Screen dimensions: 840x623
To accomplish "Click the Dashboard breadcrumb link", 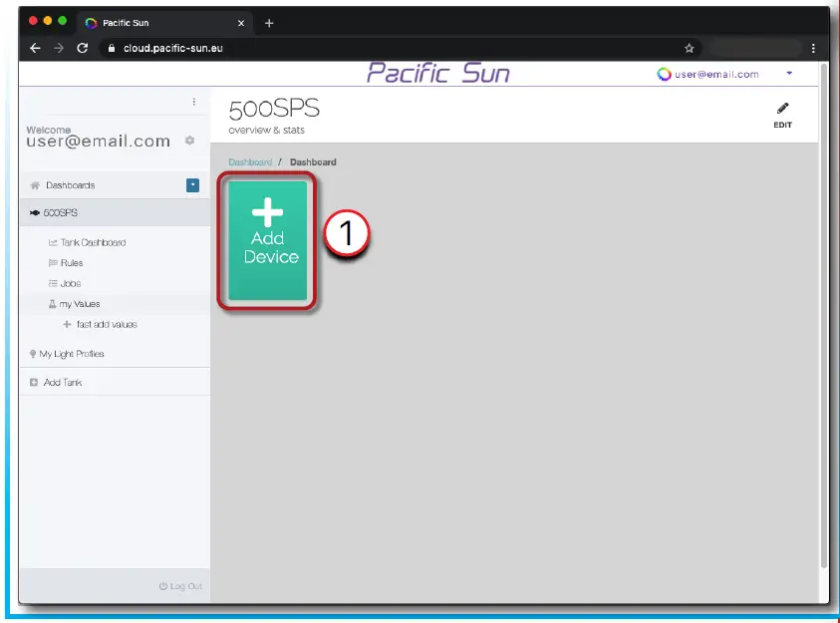I will (x=250, y=161).
